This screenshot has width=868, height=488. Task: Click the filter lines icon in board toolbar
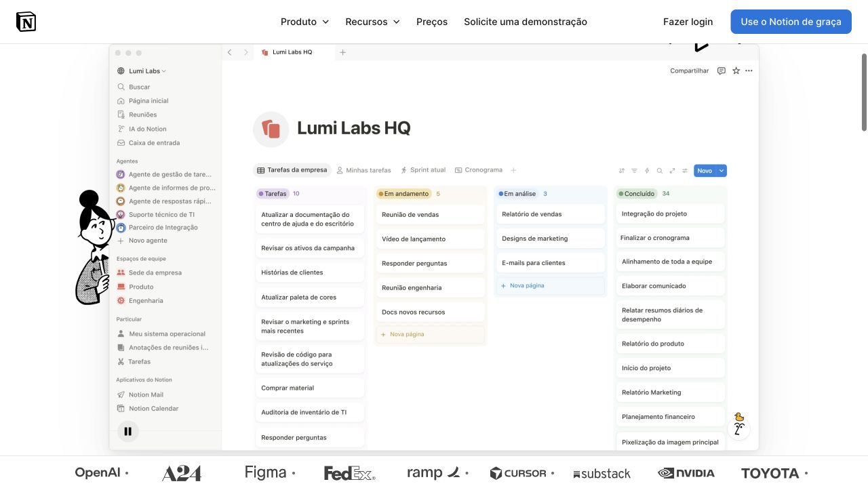click(x=635, y=171)
